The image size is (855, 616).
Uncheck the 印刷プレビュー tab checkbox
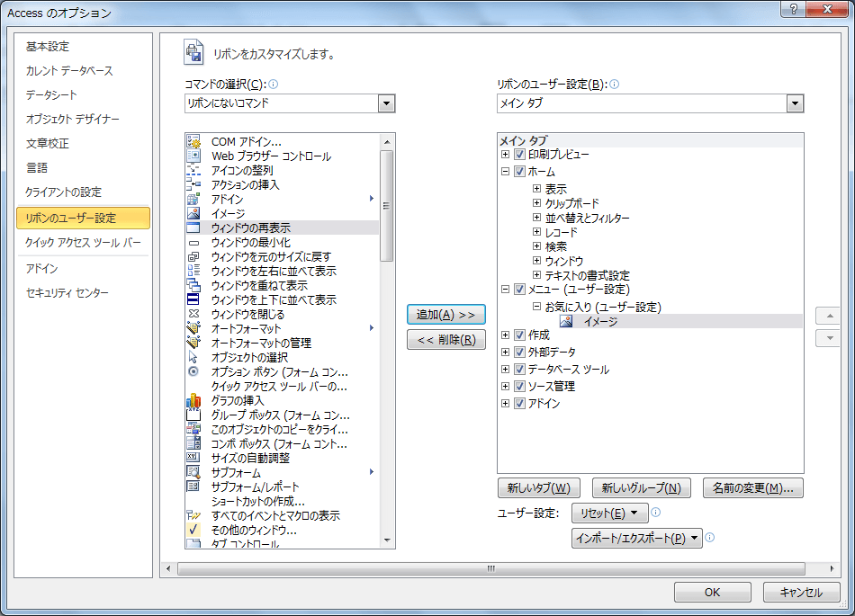tap(519, 154)
